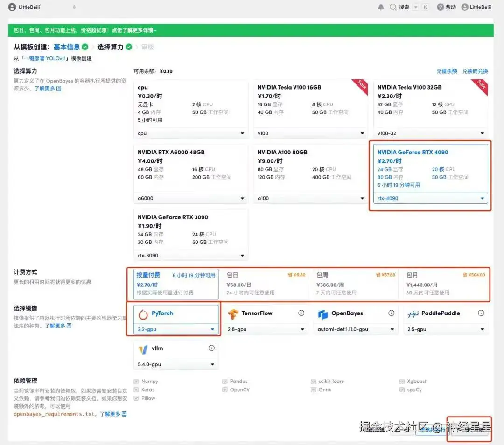
Task: Click the 兑换码兑换 link
Action: click(475, 71)
